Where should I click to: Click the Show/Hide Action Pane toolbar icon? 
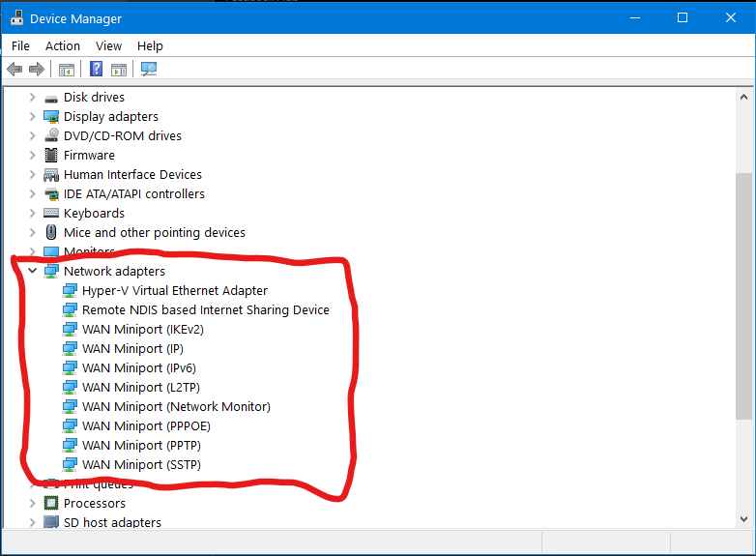click(119, 70)
